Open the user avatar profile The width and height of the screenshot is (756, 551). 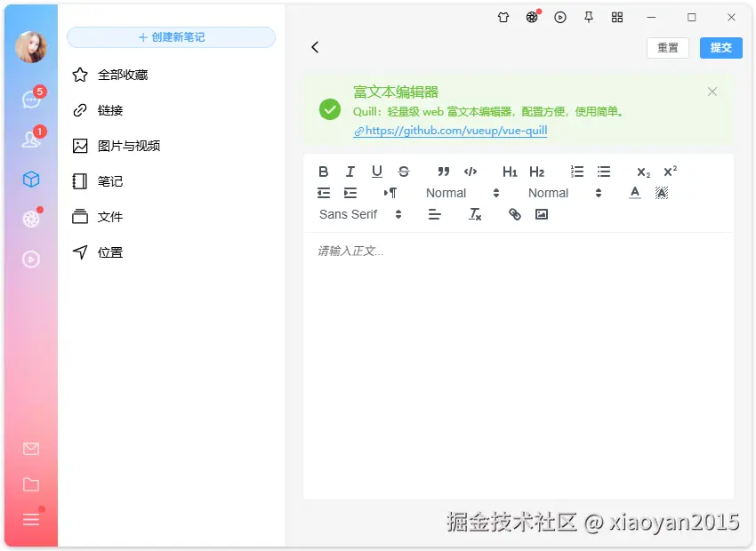pyautogui.click(x=31, y=47)
